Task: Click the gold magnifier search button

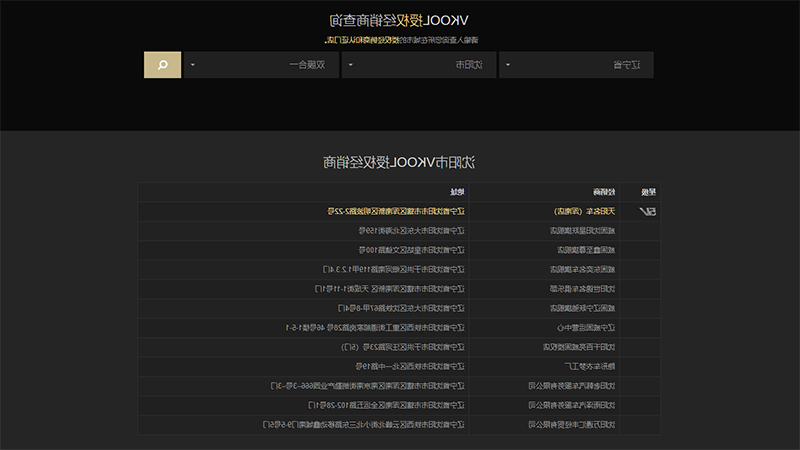Action: coord(162,65)
